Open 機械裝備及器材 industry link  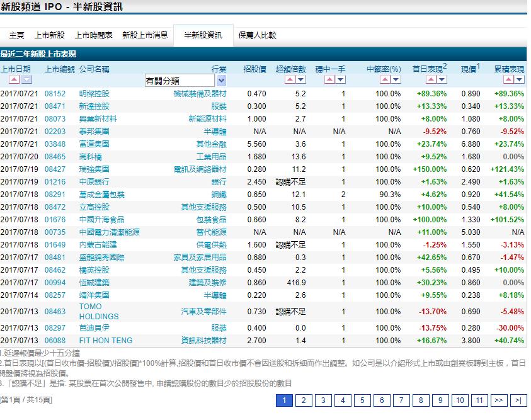pos(200,94)
